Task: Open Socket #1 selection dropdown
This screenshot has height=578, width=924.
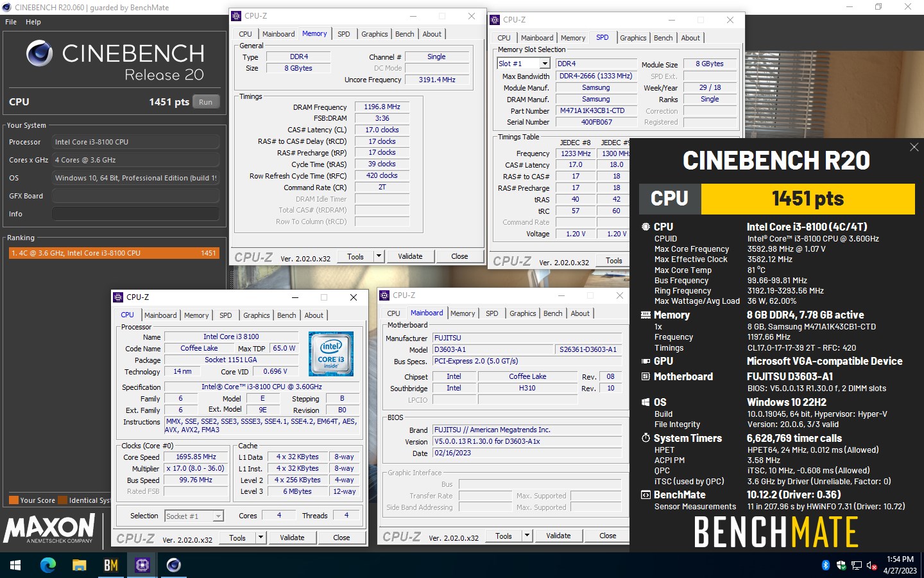Action: click(218, 516)
